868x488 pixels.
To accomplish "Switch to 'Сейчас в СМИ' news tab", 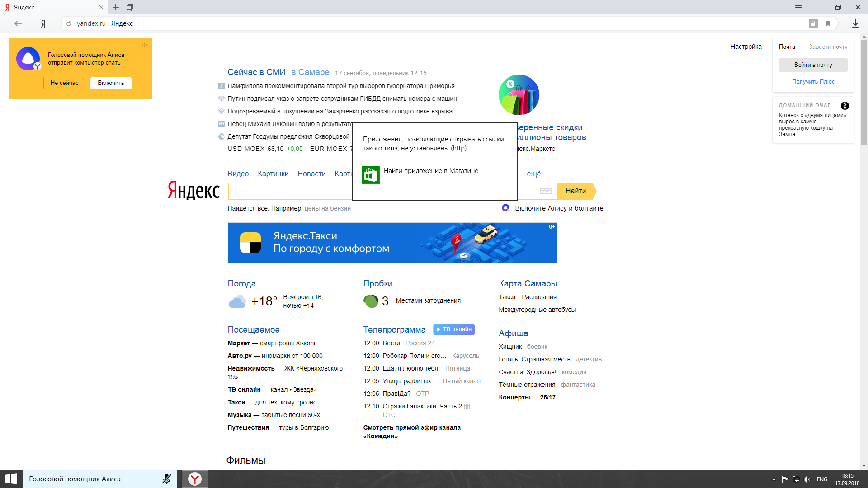I will (256, 72).
